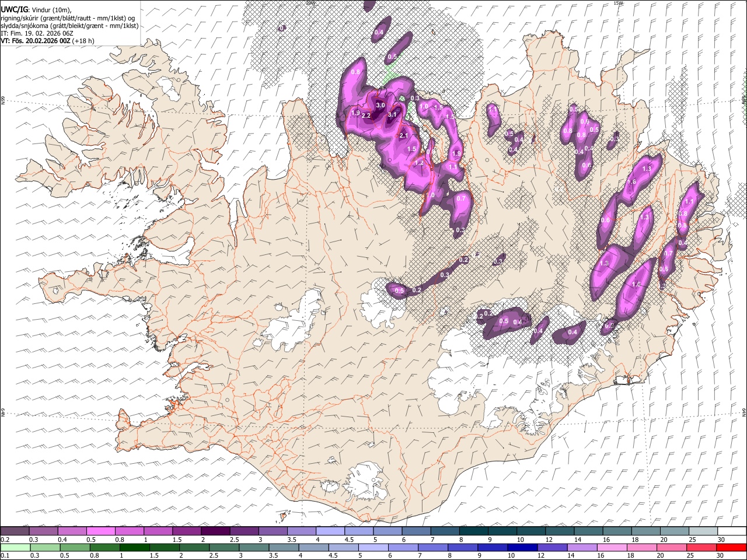Select the blue rain swatch labeled 9
Image resolution: width=747 pixels, height=560 pixels.
click(493, 547)
